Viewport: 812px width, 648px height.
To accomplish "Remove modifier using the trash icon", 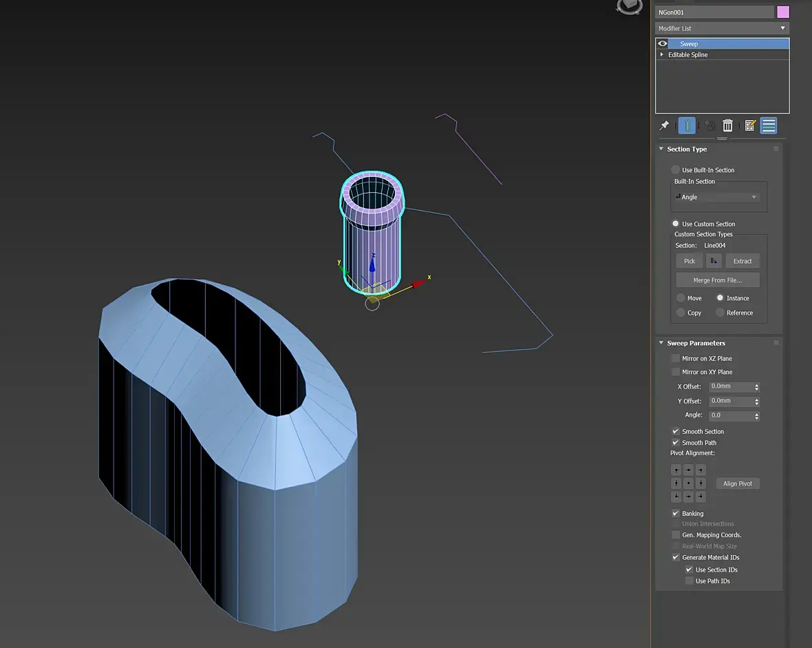I will click(x=727, y=126).
